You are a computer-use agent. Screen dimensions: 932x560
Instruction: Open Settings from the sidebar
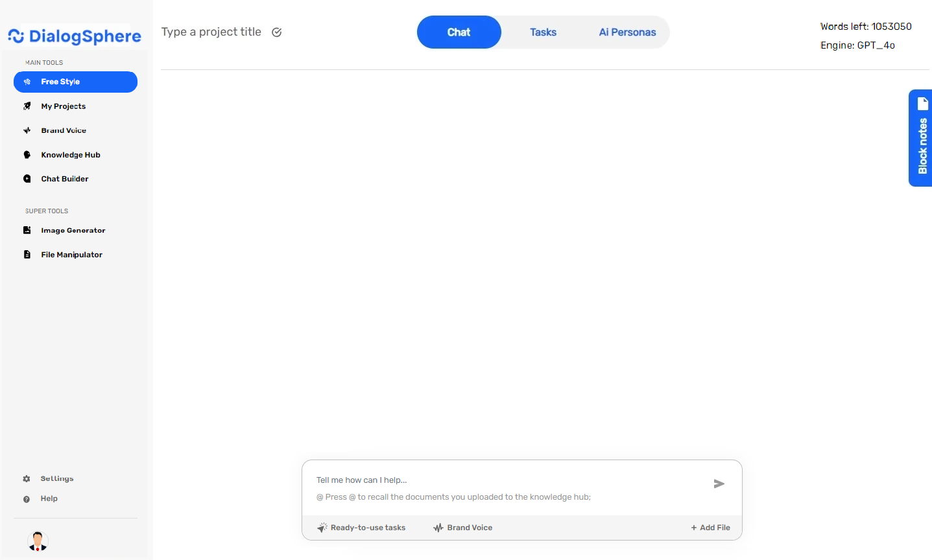coord(56,478)
